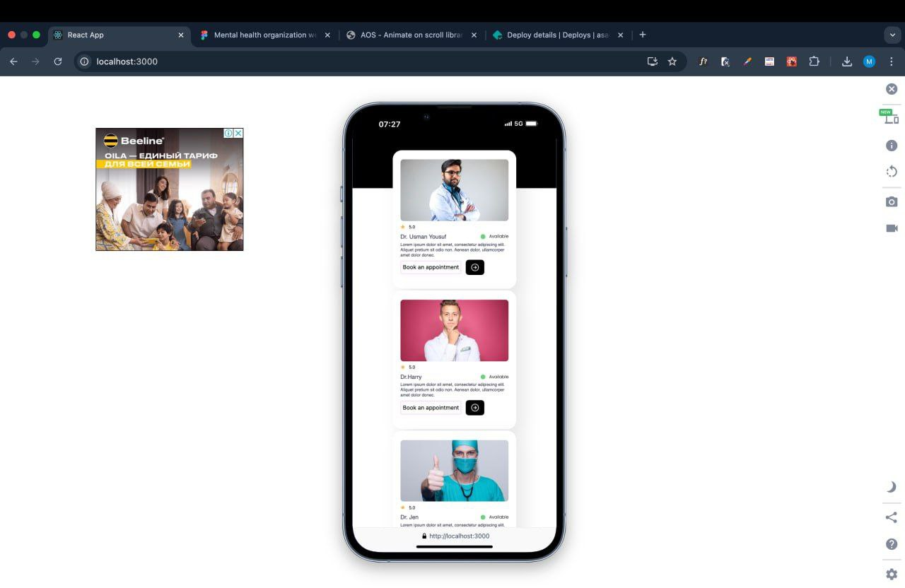This screenshot has height=588, width=905.
Task: Book an appointment with Dr. Usman Yousuf
Action: tap(431, 267)
